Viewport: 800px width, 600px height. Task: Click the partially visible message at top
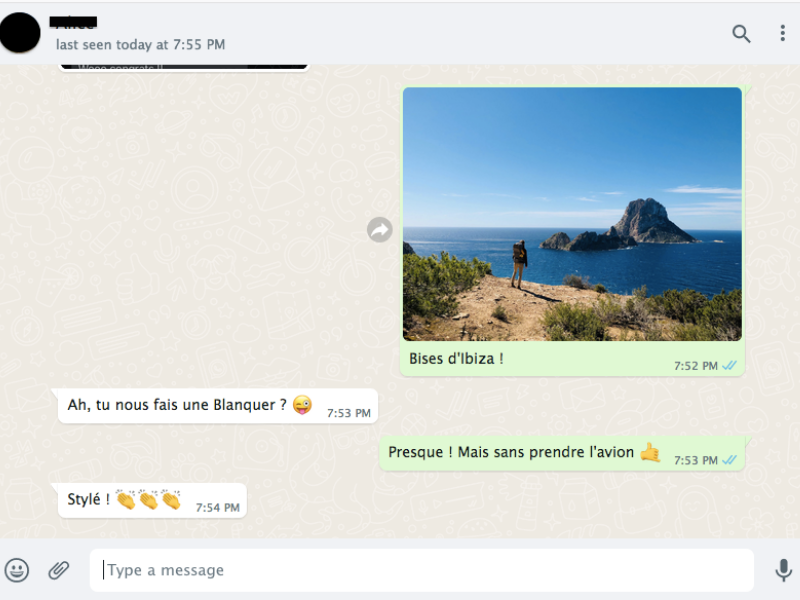(x=184, y=67)
